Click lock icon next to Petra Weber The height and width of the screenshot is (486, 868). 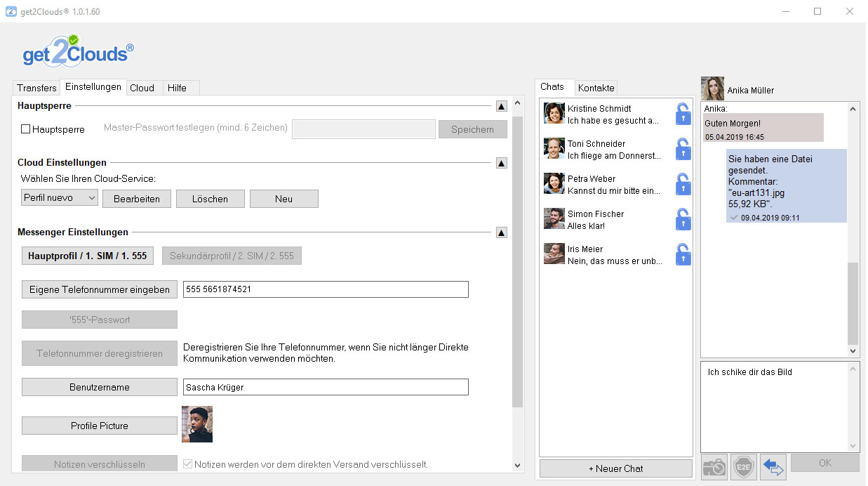pyautogui.click(x=683, y=184)
